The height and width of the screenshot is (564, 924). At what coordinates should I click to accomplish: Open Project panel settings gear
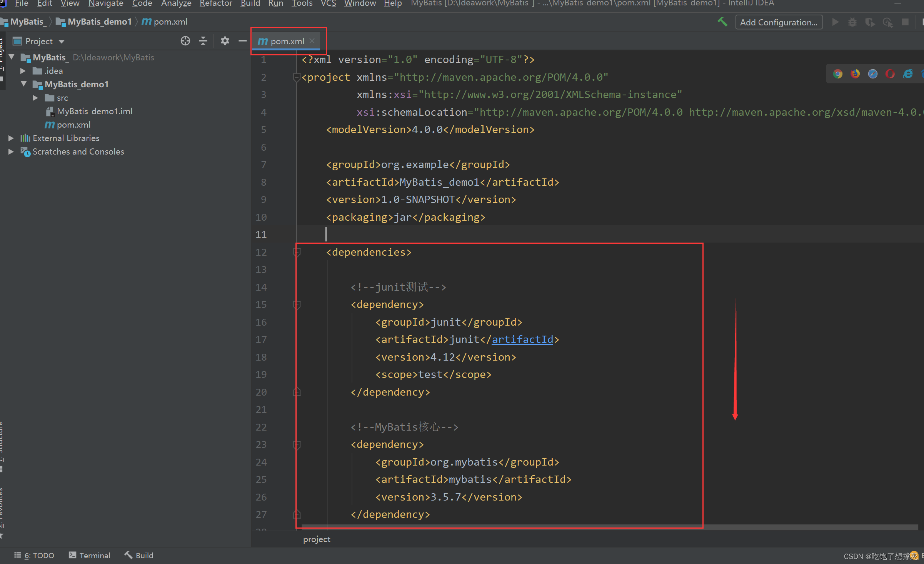tap(225, 41)
